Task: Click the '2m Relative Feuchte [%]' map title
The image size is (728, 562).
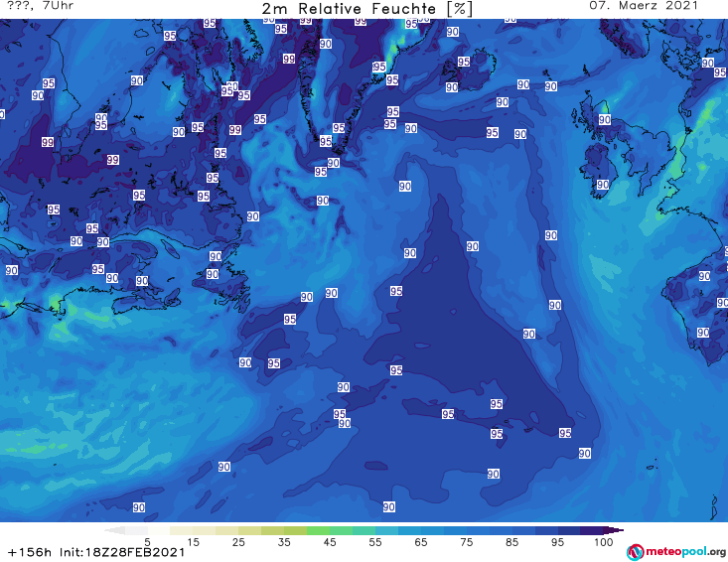Action: [x=367, y=9]
